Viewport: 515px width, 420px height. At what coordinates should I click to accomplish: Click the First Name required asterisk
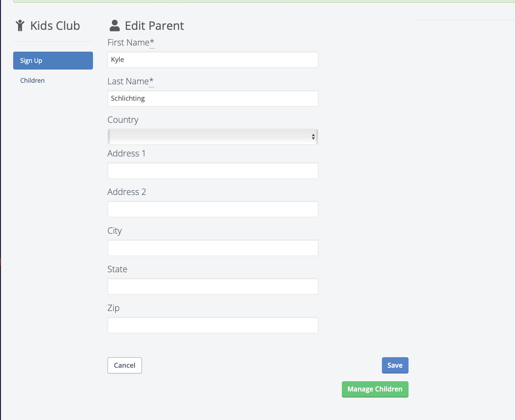tap(152, 42)
